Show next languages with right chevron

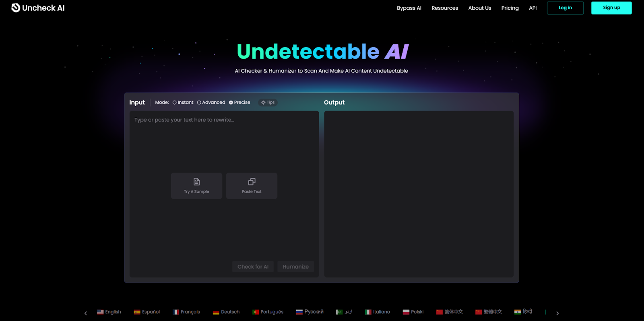(x=557, y=313)
